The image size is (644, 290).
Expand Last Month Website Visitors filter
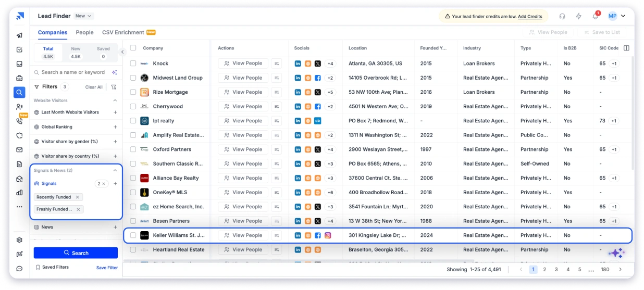(x=115, y=112)
